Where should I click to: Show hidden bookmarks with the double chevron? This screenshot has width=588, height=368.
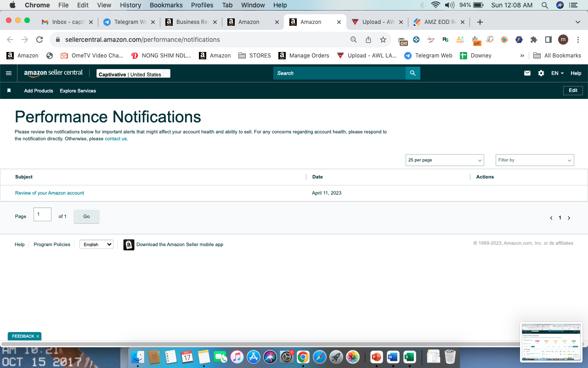[x=522, y=56]
